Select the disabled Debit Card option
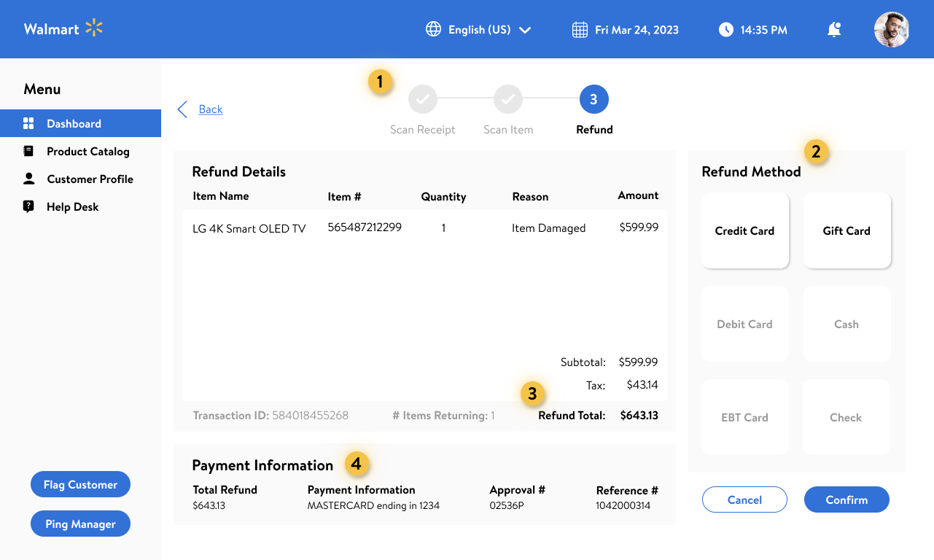The height and width of the screenshot is (560, 934). (x=744, y=324)
